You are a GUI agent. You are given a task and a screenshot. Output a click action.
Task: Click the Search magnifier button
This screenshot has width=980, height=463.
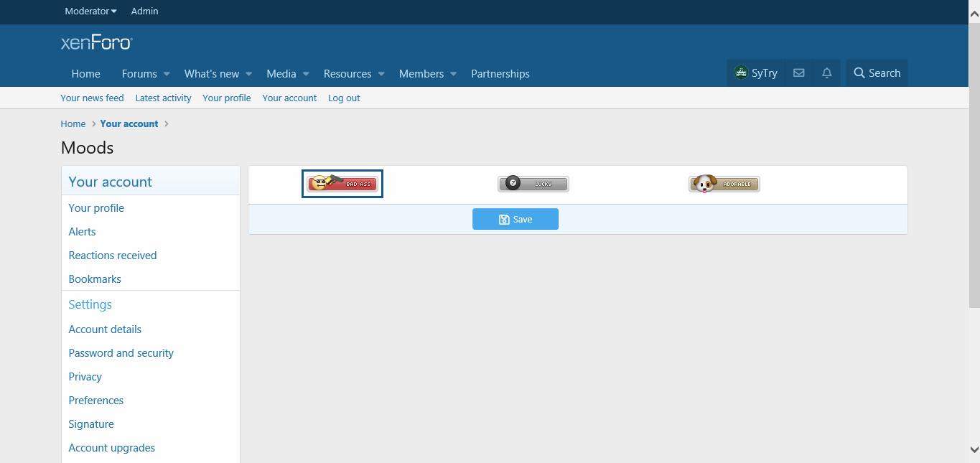877,73
